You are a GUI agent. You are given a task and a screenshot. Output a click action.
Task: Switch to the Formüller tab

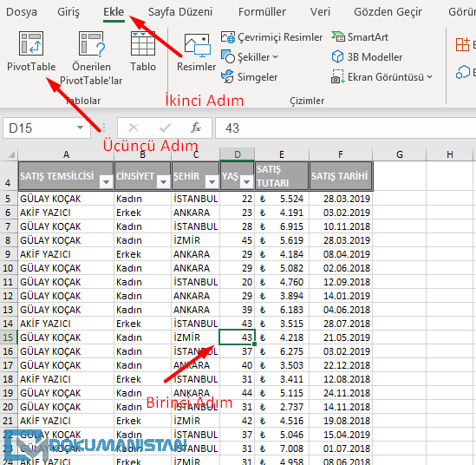click(x=262, y=12)
